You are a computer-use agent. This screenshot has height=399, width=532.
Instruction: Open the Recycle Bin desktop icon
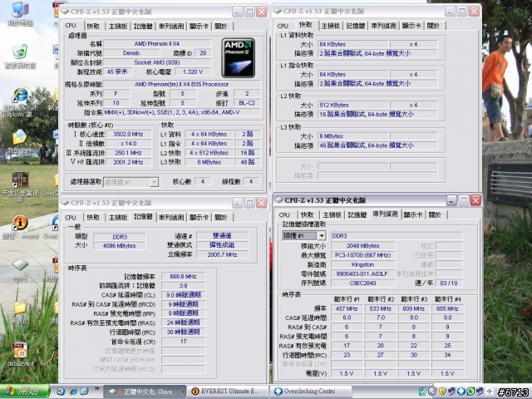click(20, 56)
